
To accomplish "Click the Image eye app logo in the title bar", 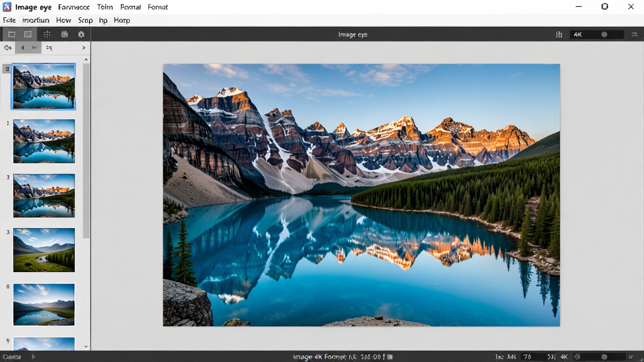I will click(x=7, y=6).
